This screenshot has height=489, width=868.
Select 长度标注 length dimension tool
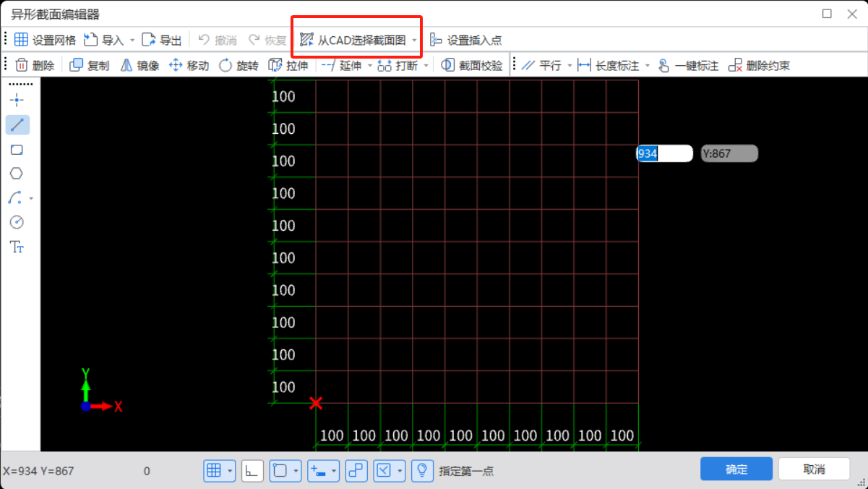[x=609, y=65]
